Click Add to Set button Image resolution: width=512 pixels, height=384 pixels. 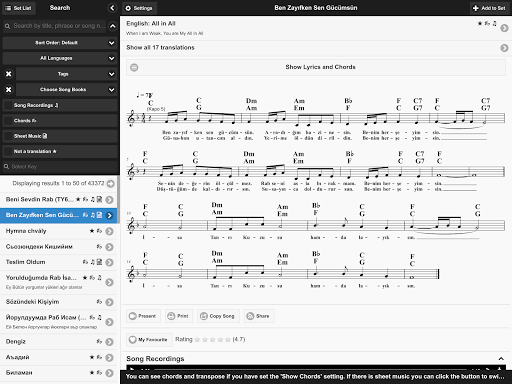(x=489, y=8)
